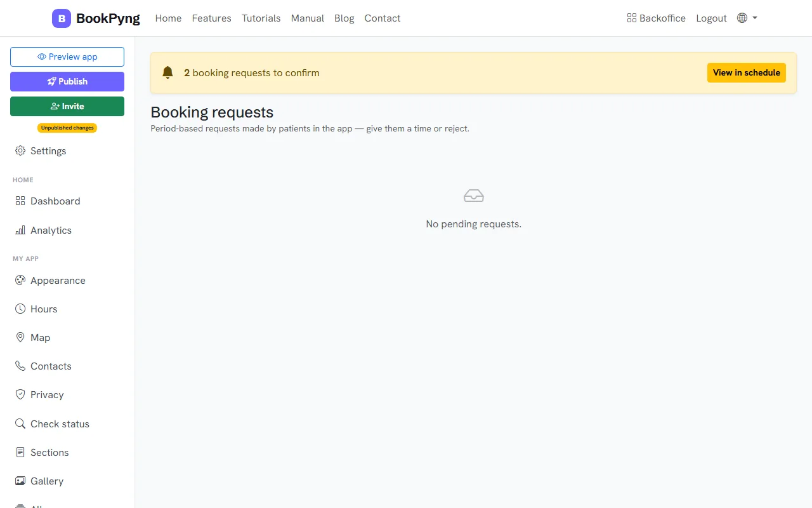Click the Invite button
The image size is (812, 508).
pos(67,106)
